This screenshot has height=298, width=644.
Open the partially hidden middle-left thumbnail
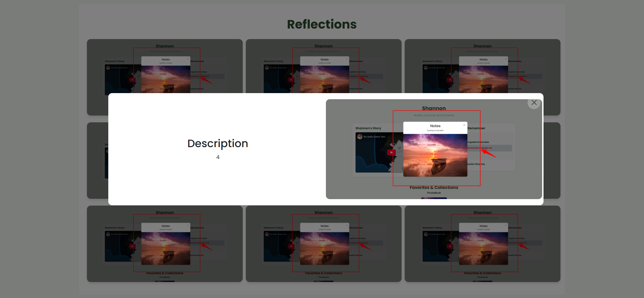[x=97, y=160]
